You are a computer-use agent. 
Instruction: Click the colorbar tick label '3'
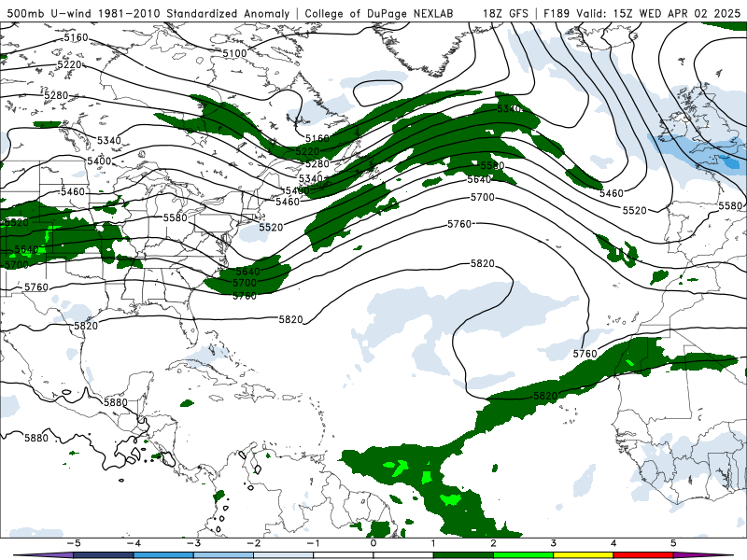pyautogui.click(x=553, y=543)
